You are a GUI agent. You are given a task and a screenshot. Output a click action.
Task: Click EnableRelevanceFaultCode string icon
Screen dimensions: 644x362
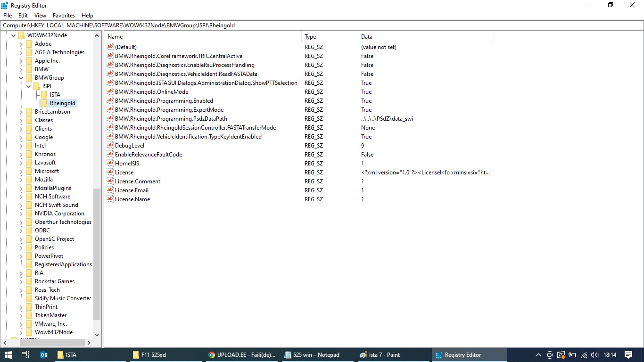pyautogui.click(x=110, y=154)
